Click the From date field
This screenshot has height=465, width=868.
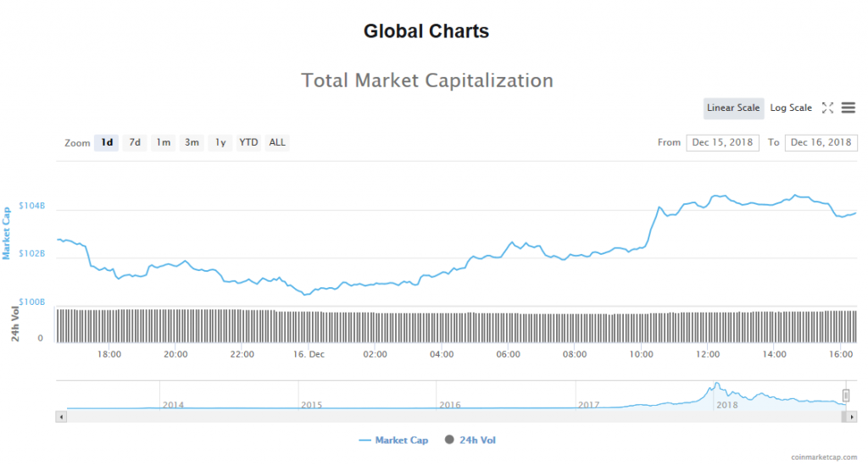click(x=722, y=142)
